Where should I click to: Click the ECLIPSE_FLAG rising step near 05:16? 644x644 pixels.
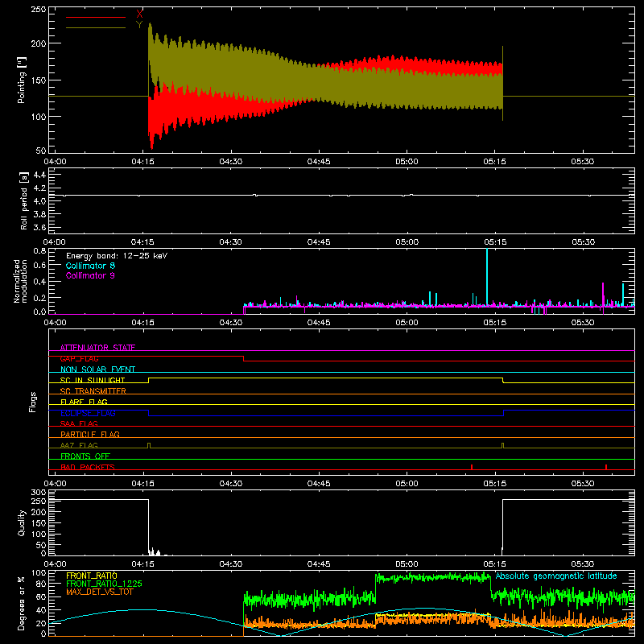coord(504,413)
